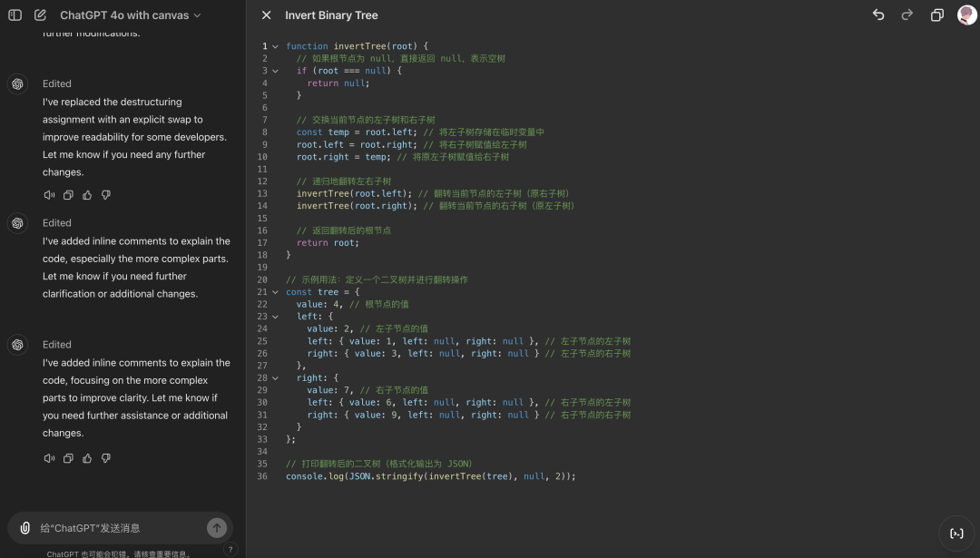Focus the ChatGPT message input field
980x558 pixels.
pyautogui.click(x=118, y=528)
